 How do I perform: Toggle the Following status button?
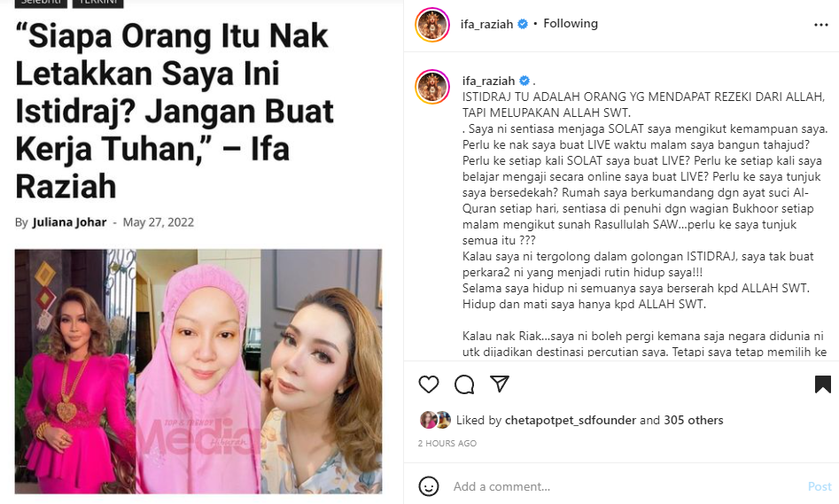pos(571,24)
